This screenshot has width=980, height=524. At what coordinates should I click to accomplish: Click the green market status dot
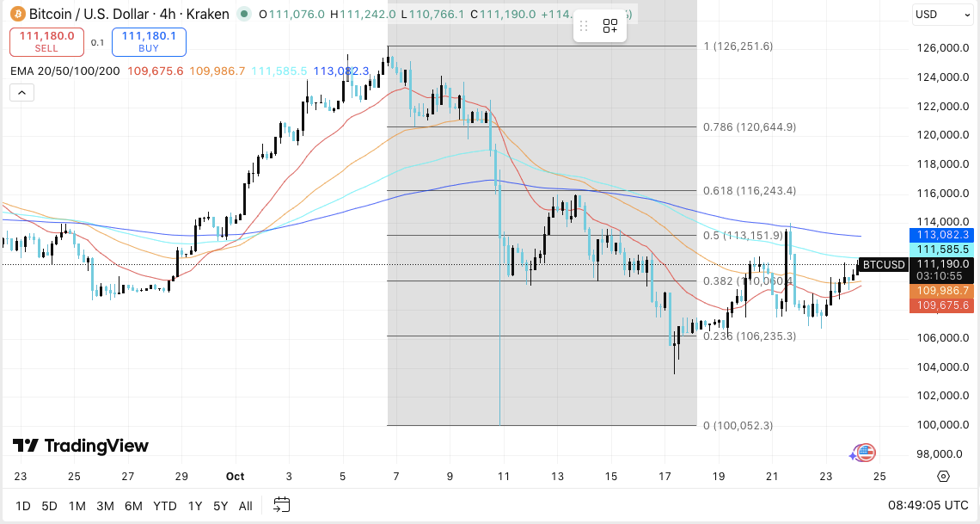[x=245, y=14]
